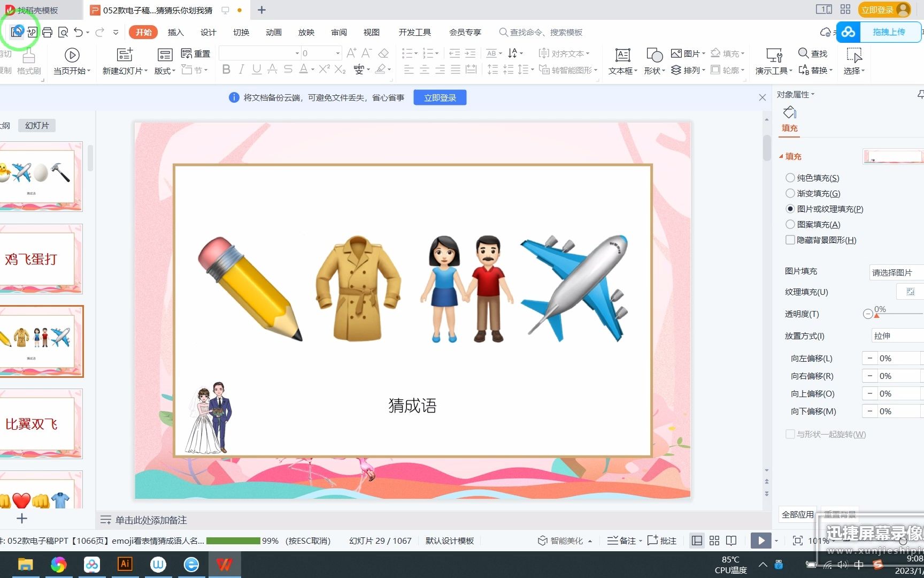Open the Review (审阅) tab

(x=339, y=32)
